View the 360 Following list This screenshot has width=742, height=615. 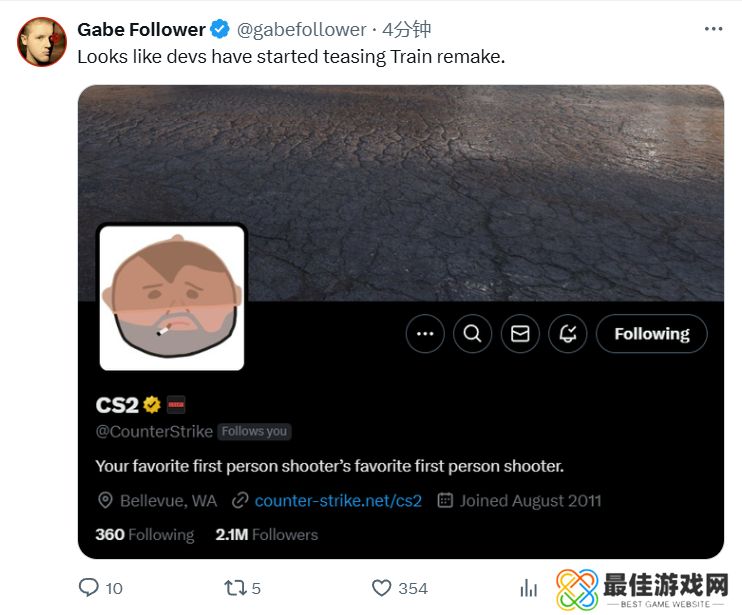click(x=144, y=535)
